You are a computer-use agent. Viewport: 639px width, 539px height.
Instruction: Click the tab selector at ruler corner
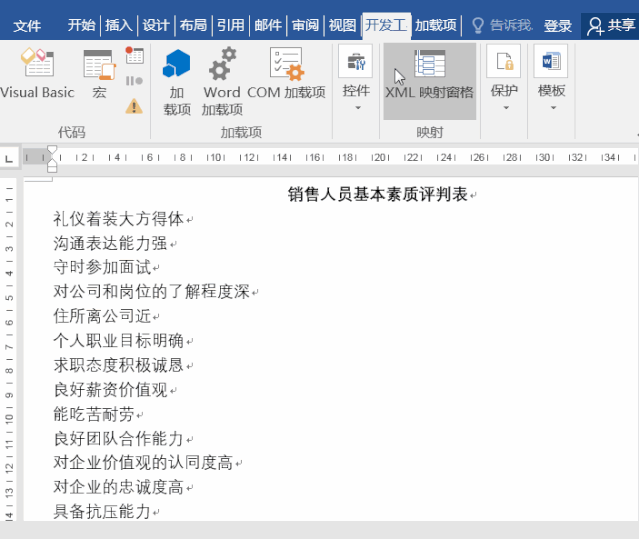tap(9, 157)
